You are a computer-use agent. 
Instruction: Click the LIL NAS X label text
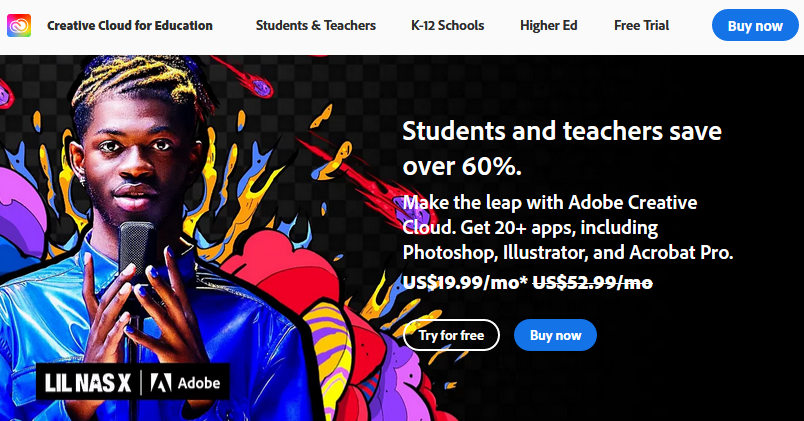click(88, 383)
